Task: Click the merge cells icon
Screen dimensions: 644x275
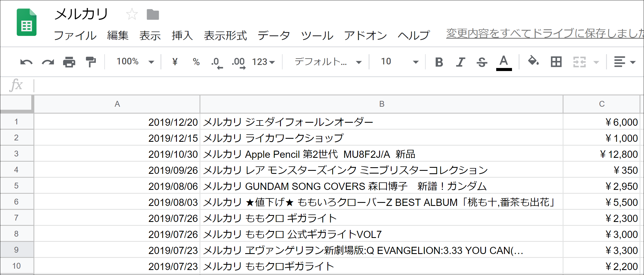Action: (x=579, y=62)
